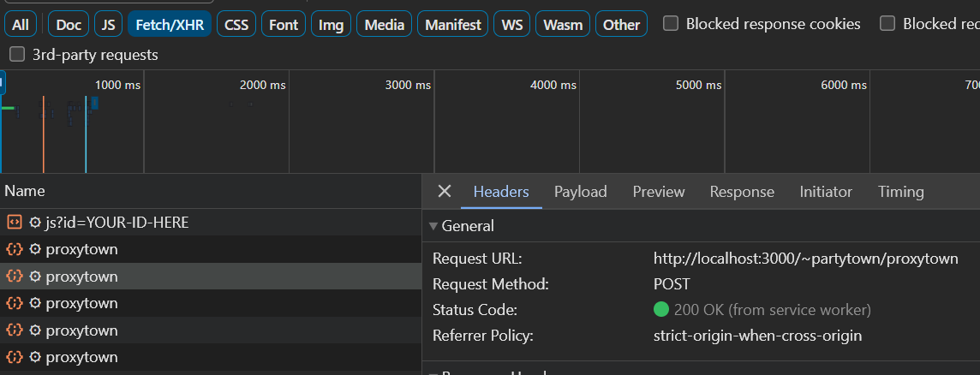Switch to the Response tab
Image resolution: width=980 pixels, height=375 pixels.
click(742, 192)
